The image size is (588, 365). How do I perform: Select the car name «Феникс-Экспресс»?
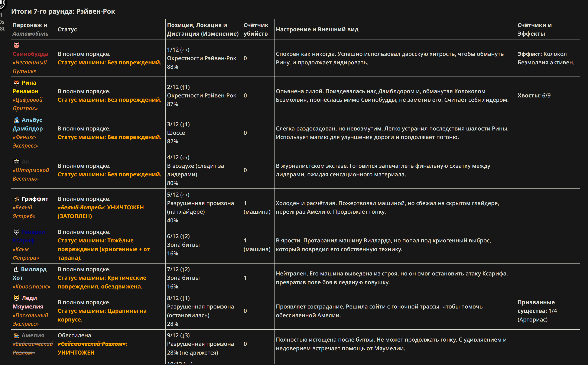(x=26, y=141)
